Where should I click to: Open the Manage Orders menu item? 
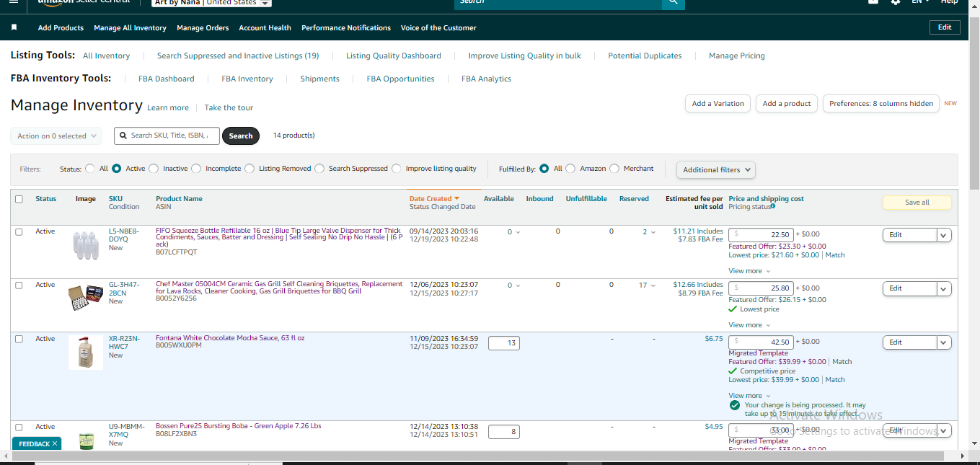click(203, 28)
